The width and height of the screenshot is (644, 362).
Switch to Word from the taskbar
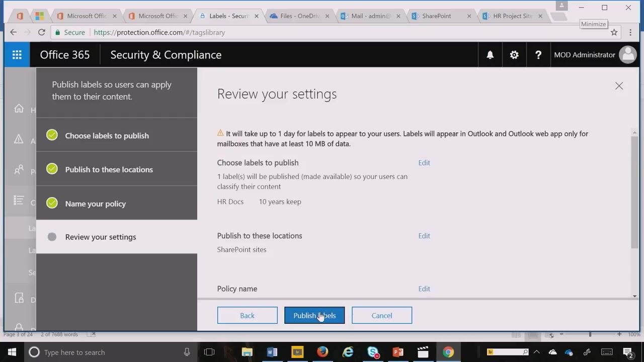[272, 352]
